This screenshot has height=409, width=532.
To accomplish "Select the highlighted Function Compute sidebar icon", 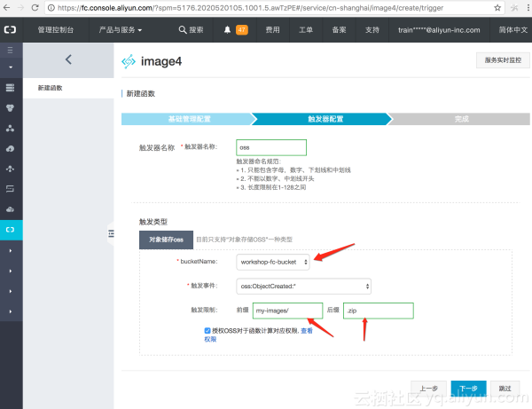I will coord(11,230).
